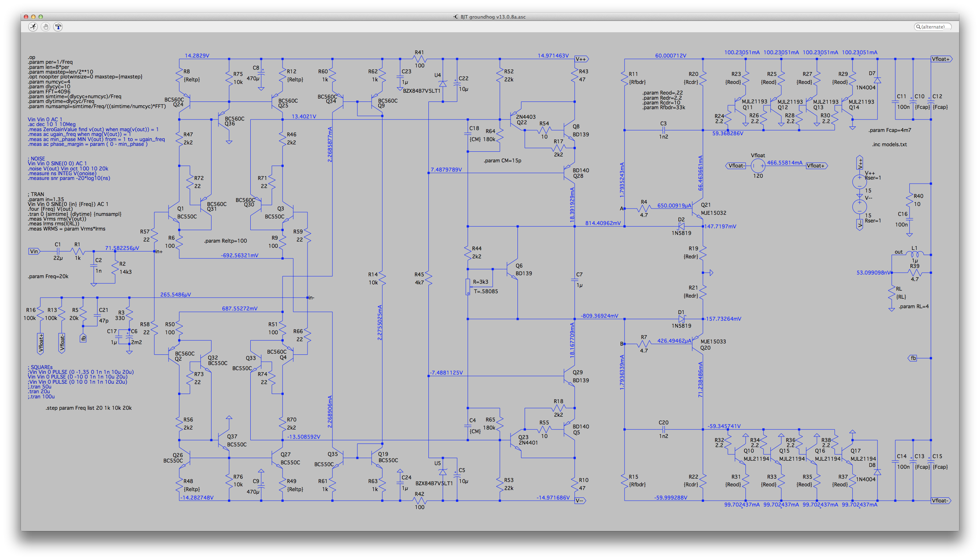980x560 pixels.
Task: Click the 466.55814mA current readout
Action: (x=785, y=162)
